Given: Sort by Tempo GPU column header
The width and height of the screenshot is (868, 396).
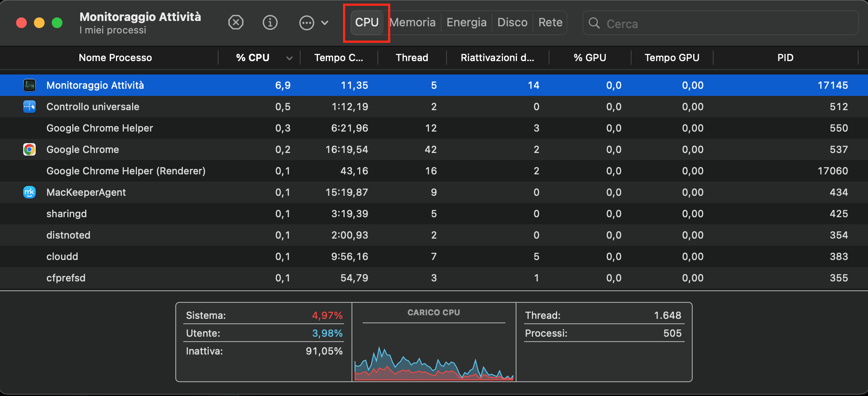Looking at the screenshot, I should 672,58.
